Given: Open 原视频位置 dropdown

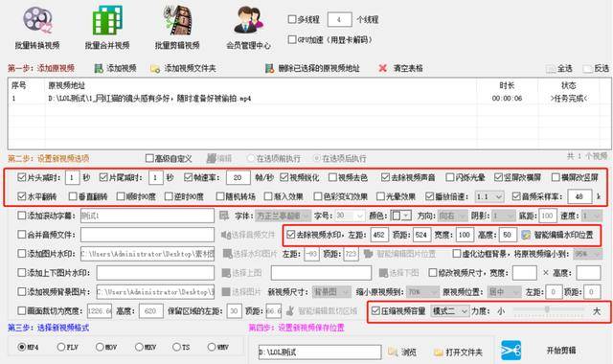Looking at the screenshot, I should coord(504,292).
